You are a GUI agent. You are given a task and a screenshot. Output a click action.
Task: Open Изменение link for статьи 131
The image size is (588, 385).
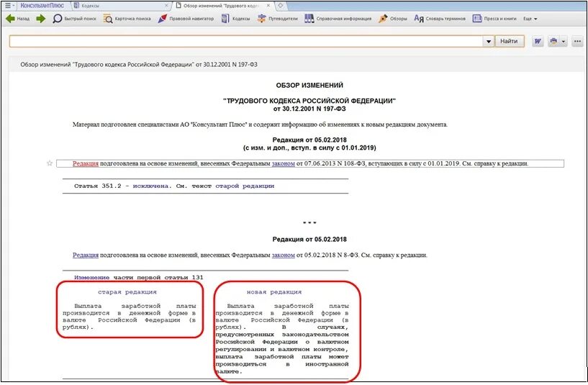coord(92,277)
